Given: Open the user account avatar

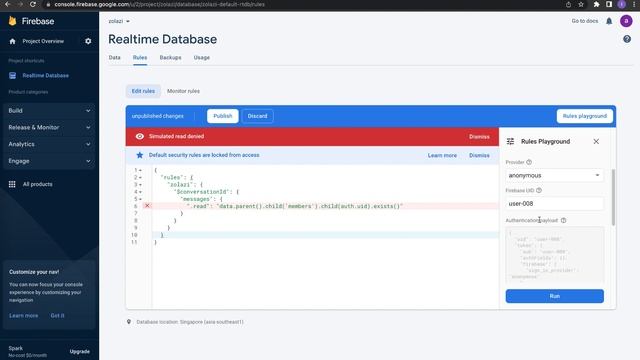Looking at the screenshot, I should (x=626, y=21).
